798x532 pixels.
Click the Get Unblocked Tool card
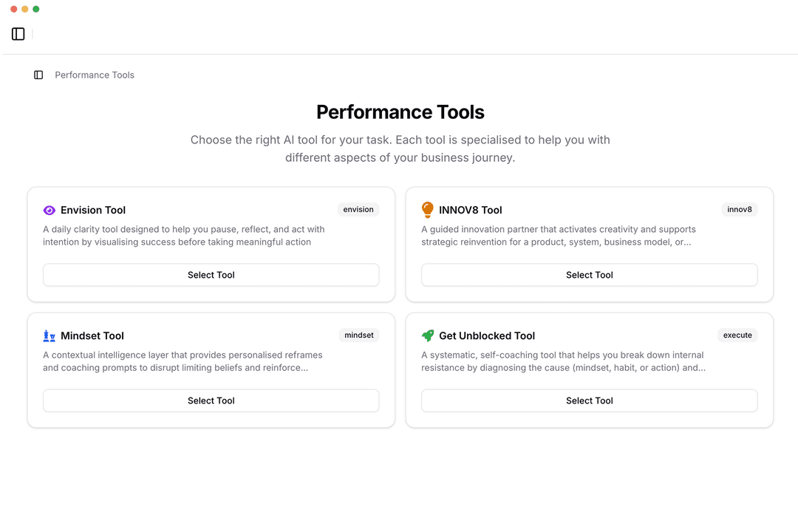pyautogui.click(x=589, y=369)
